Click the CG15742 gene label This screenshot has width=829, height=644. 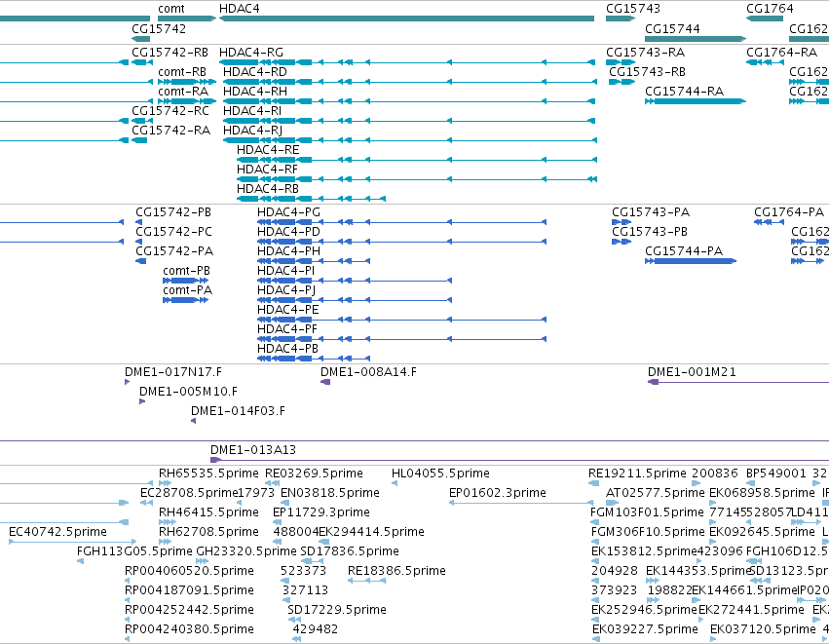pos(159,28)
